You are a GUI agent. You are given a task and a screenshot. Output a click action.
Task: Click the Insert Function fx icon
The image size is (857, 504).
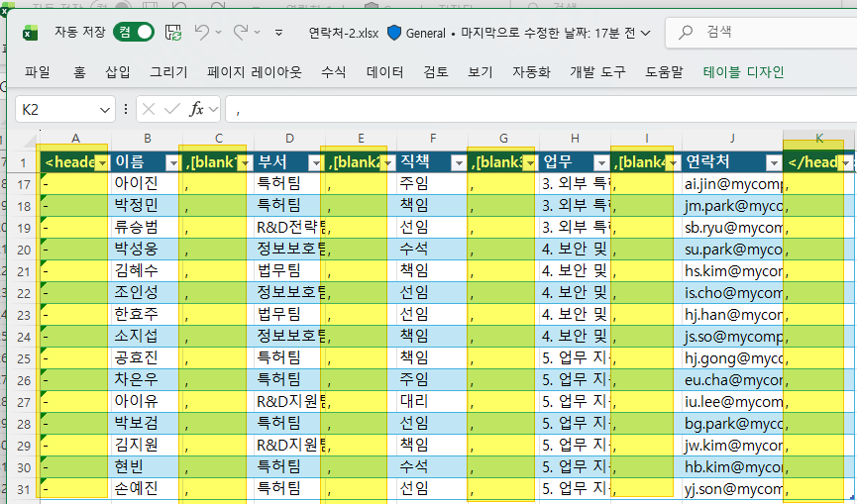(x=196, y=110)
